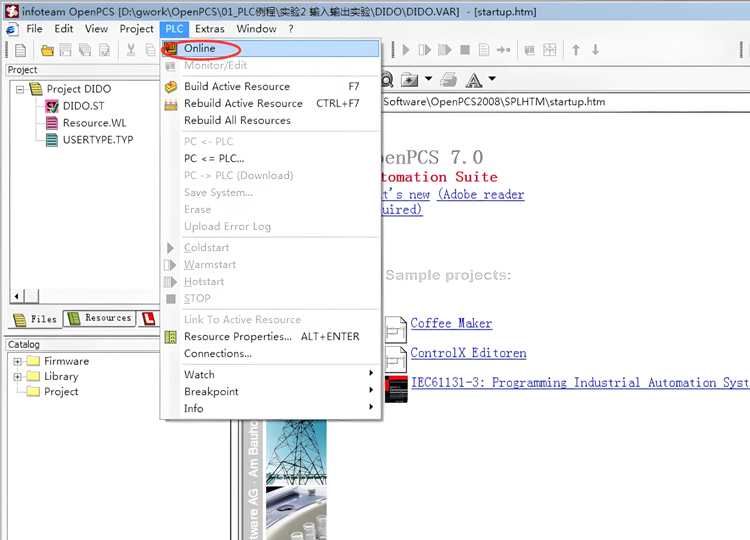Click the Font letter A toolbar icon

[474, 79]
